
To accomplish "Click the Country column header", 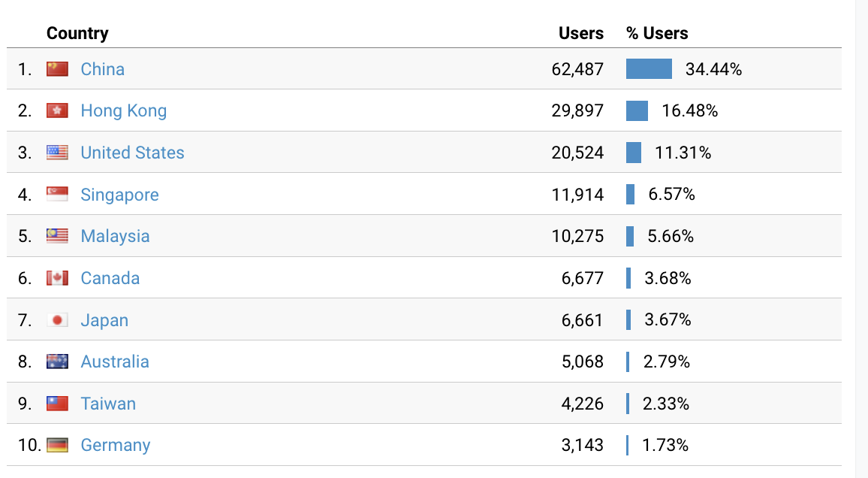I will (x=77, y=33).
